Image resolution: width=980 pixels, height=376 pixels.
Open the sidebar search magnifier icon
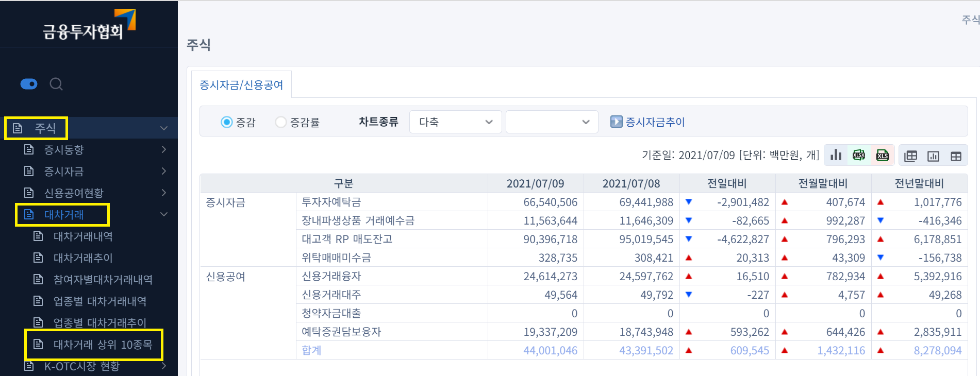[56, 84]
